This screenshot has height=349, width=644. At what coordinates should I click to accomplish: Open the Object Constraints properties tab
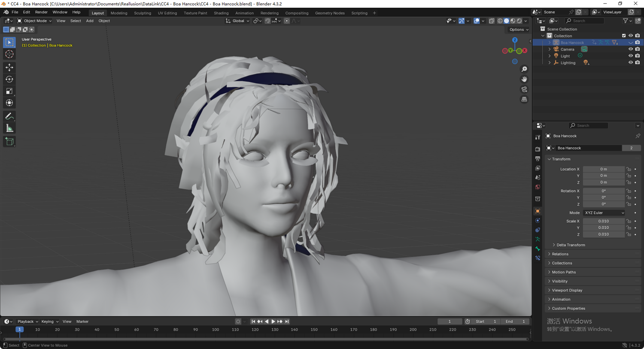point(538,230)
